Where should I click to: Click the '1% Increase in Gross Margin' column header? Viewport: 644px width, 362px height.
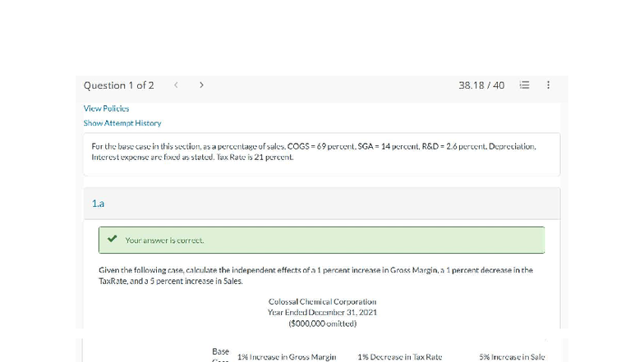(287, 357)
